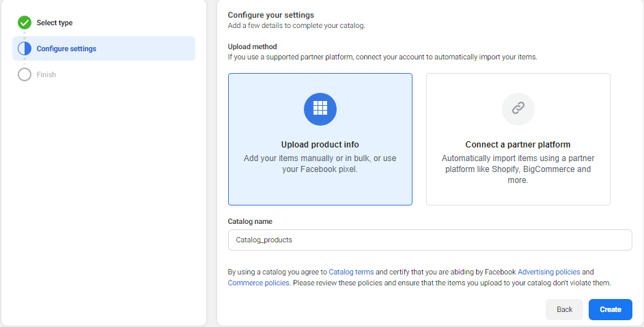
Task: Open the Configure settings step label
Action: (66, 49)
